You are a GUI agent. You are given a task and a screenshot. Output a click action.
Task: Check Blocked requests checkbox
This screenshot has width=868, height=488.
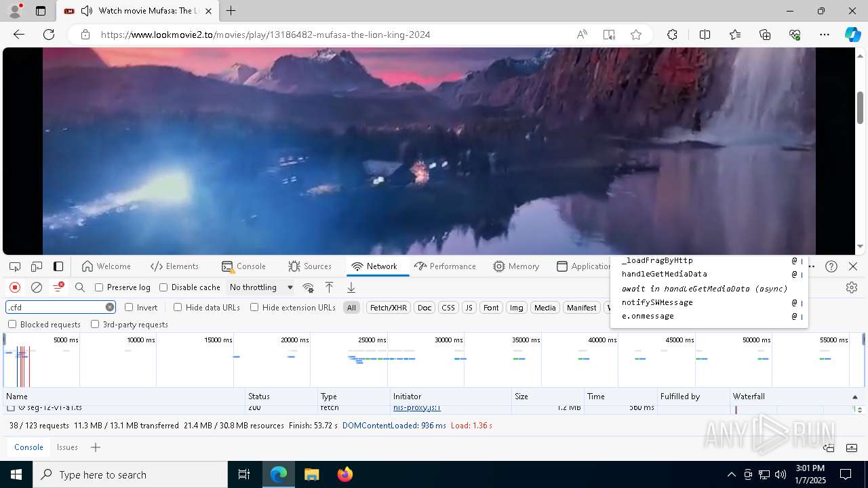12,324
